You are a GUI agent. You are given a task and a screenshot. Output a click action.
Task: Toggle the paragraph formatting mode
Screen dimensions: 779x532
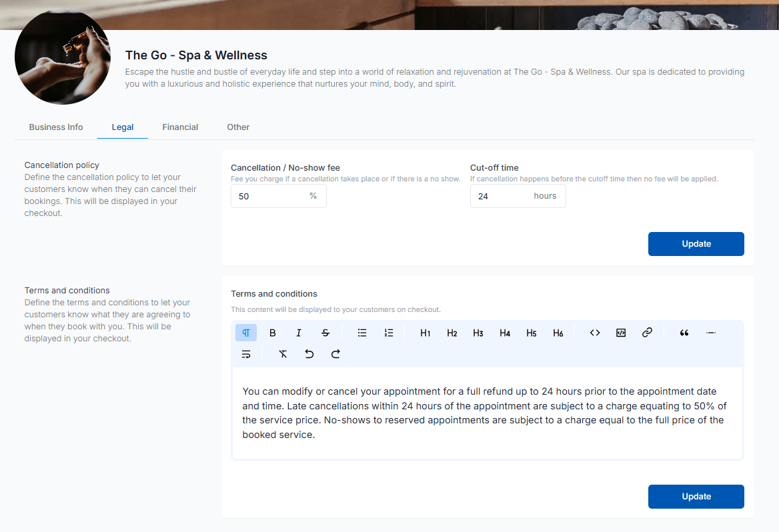pyautogui.click(x=246, y=332)
